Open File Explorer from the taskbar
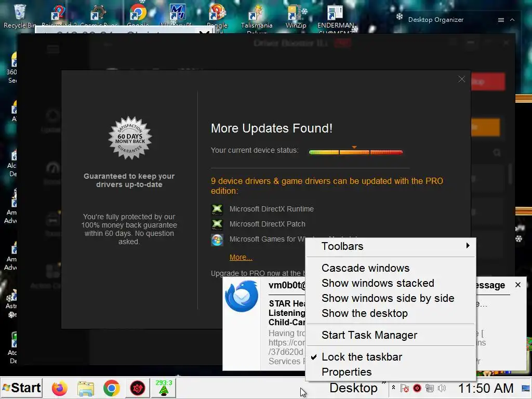The image size is (532, 399). point(86,388)
